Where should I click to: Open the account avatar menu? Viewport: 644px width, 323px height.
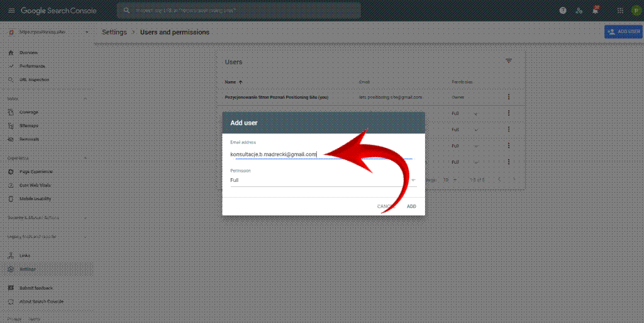[x=636, y=11]
